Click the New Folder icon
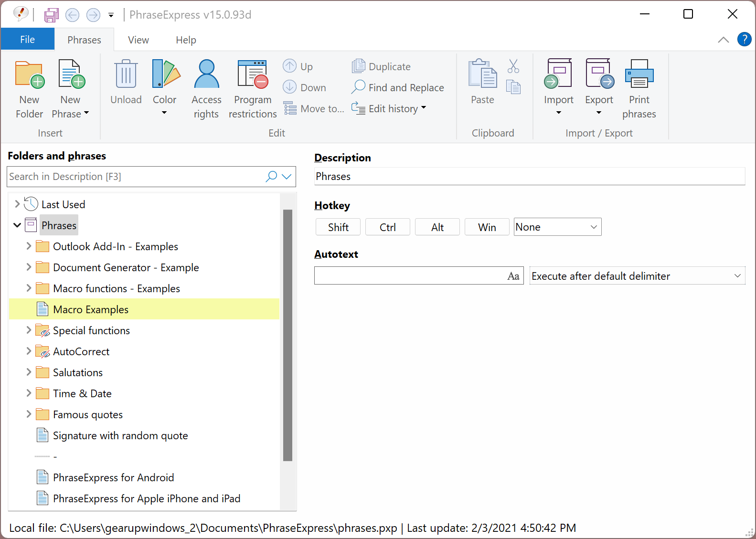756x539 pixels. [30, 74]
